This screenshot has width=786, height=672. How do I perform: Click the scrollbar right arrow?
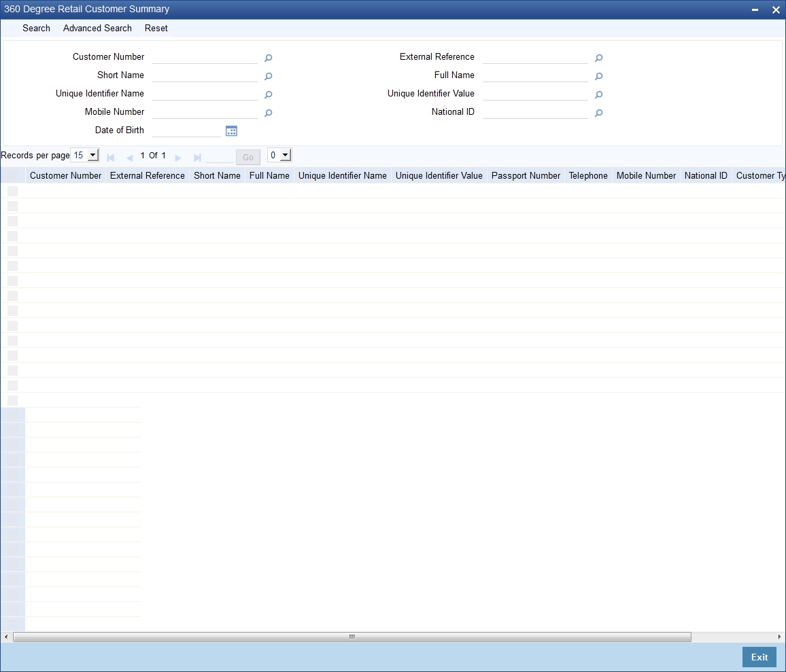[779, 637]
